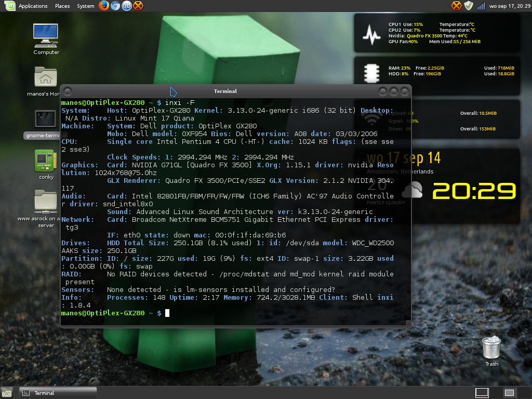The height and width of the screenshot is (399, 532).
Task: Click 'snd_intel8x0' audio driver text
Action: [128, 204]
